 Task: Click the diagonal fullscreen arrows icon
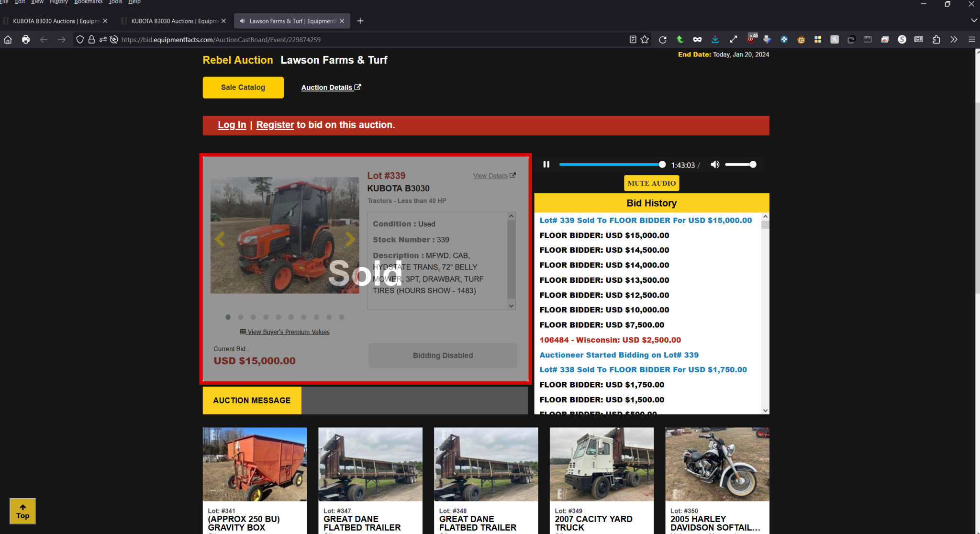click(733, 40)
